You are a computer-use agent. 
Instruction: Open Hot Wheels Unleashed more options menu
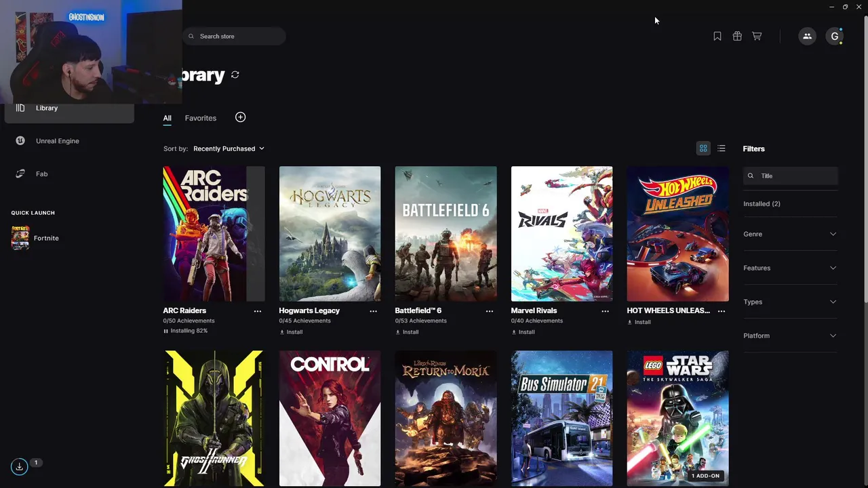click(722, 311)
